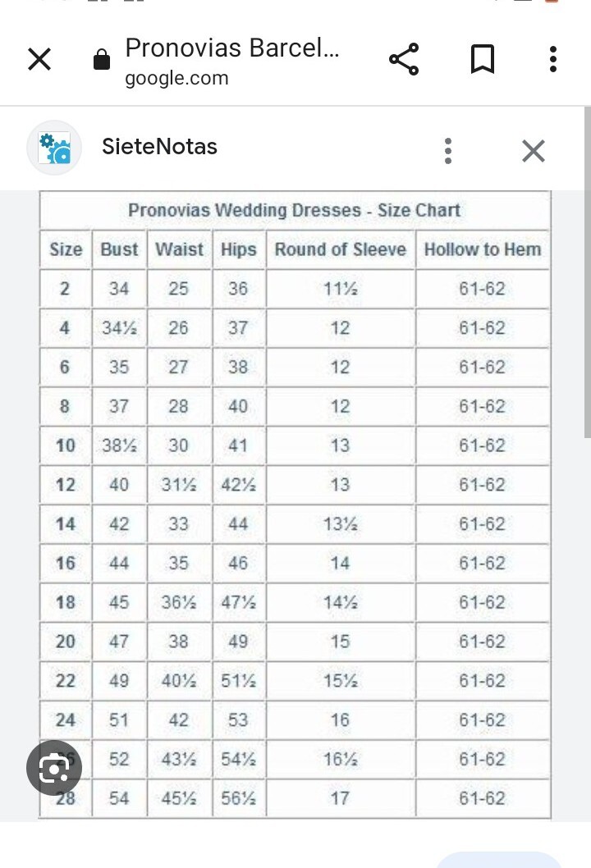Image resolution: width=591 pixels, height=868 pixels.
Task: Tap the size 14 row label
Action: tap(66, 524)
